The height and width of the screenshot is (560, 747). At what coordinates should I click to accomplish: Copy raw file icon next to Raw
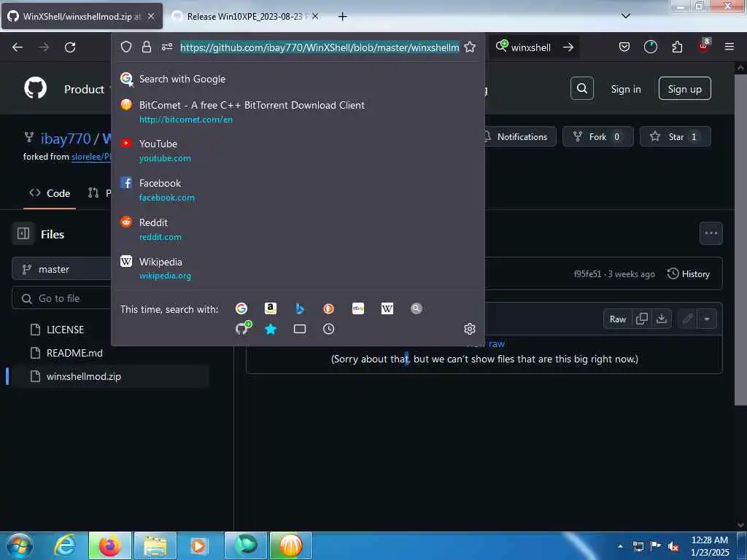(642, 319)
